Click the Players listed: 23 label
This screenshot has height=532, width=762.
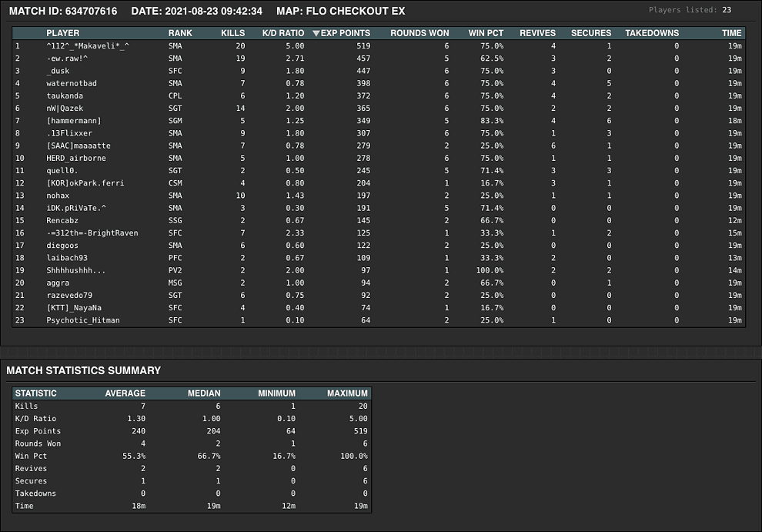click(x=690, y=10)
